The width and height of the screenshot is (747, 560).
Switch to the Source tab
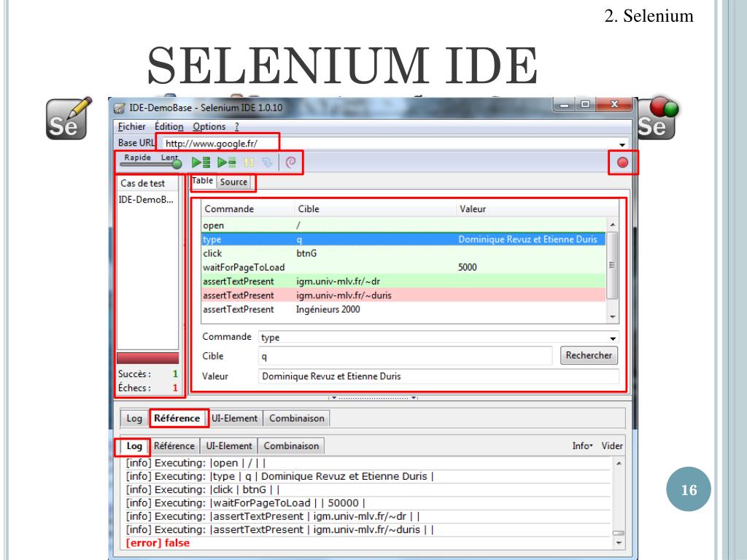(x=233, y=182)
